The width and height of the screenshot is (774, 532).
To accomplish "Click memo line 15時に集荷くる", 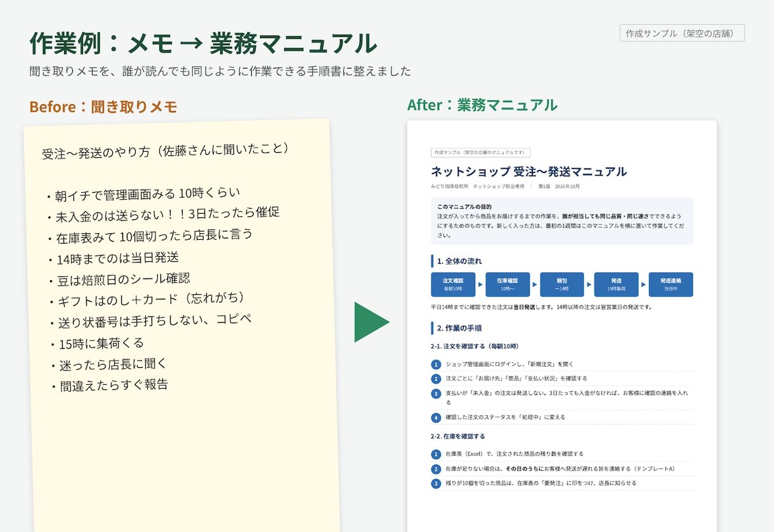I will point(97,344).
